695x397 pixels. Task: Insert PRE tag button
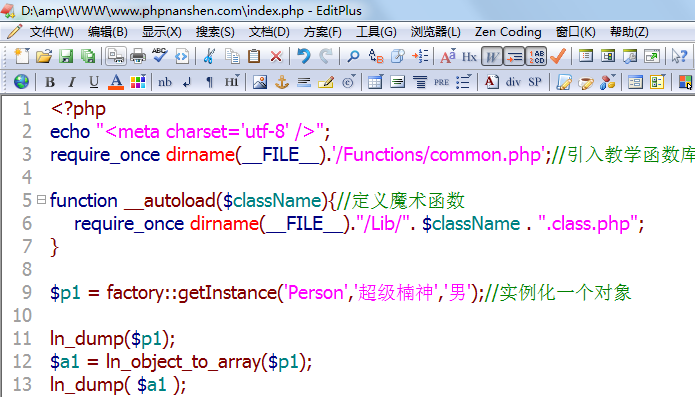pyautogui.click(x=441, y=82)
